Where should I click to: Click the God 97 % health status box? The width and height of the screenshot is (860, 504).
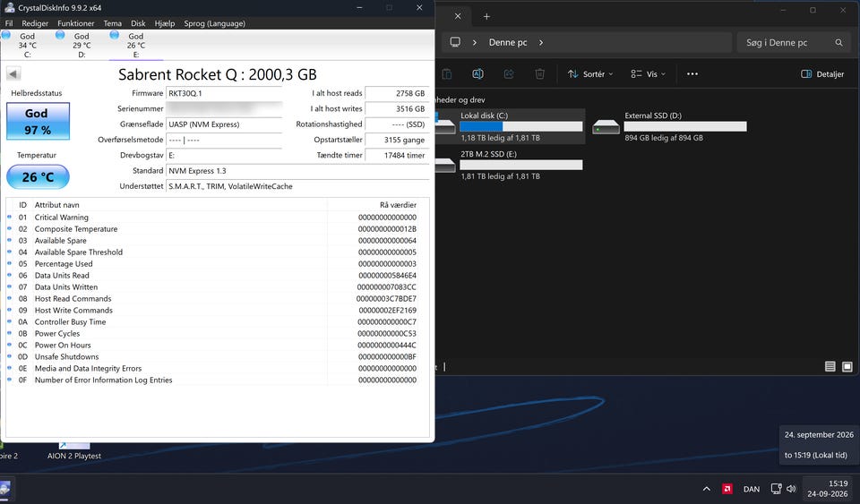(38, 121)
